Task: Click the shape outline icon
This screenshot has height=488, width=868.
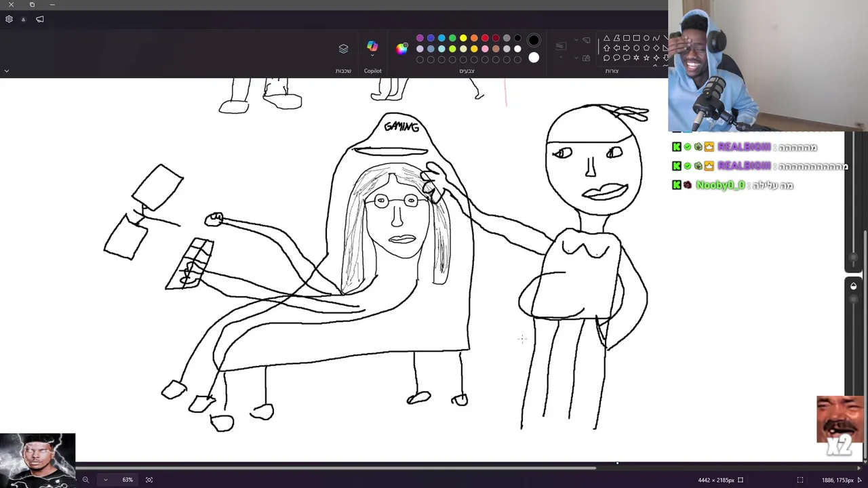Action: click(586, 40)
